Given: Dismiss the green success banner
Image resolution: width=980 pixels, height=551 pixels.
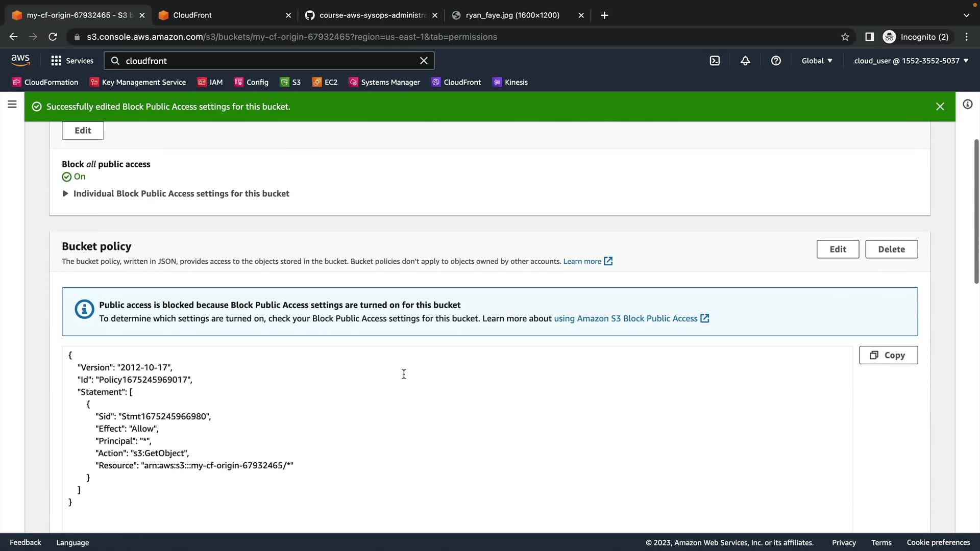Looking at the screenshot, I should [x=940, y=107].
